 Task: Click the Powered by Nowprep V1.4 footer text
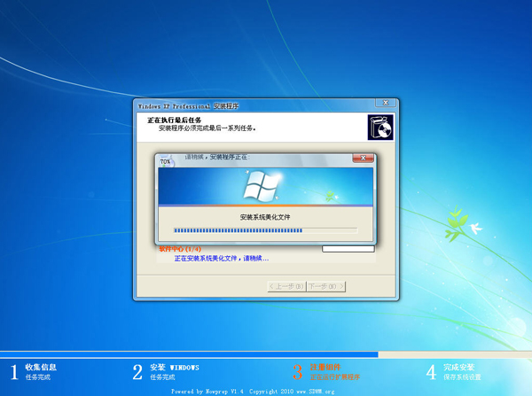coord(253,392)
